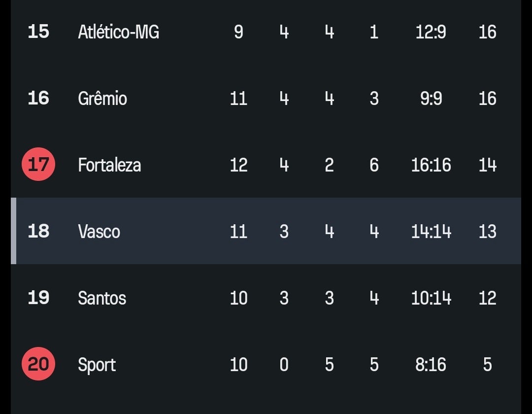Select the Fortaleza team name
This screenshot has width=532, height=414.
coord(109,165)
